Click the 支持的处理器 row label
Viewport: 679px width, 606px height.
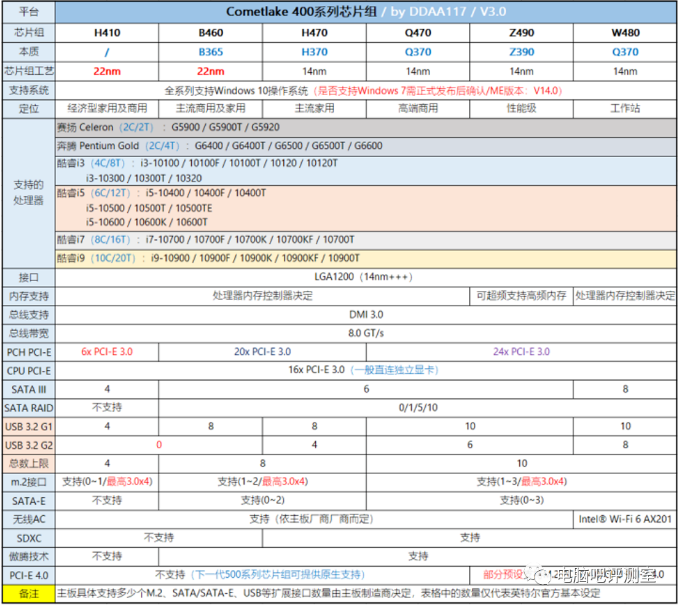tap(29, 193)
